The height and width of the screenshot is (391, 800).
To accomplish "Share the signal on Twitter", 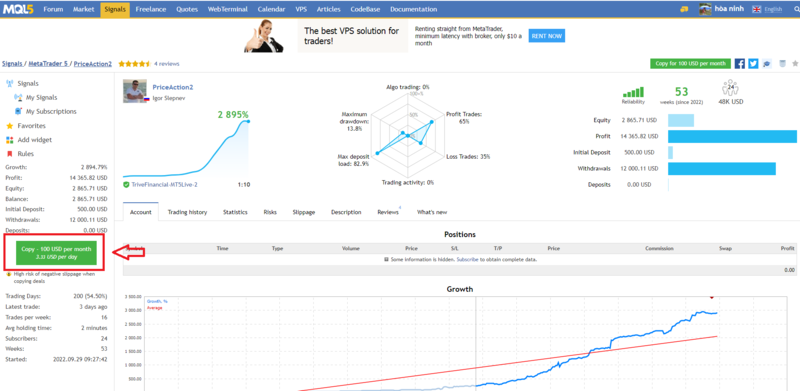I will point(754,64).
